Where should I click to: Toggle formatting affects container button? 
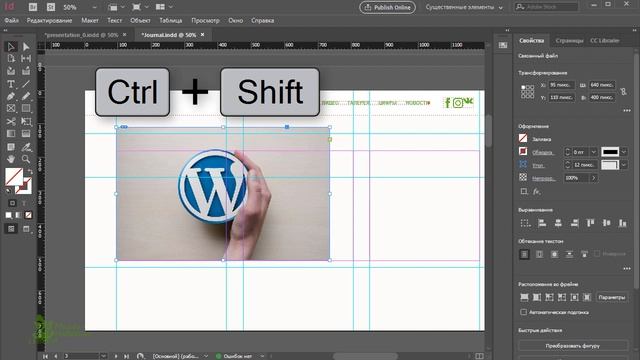pos(12,203)
